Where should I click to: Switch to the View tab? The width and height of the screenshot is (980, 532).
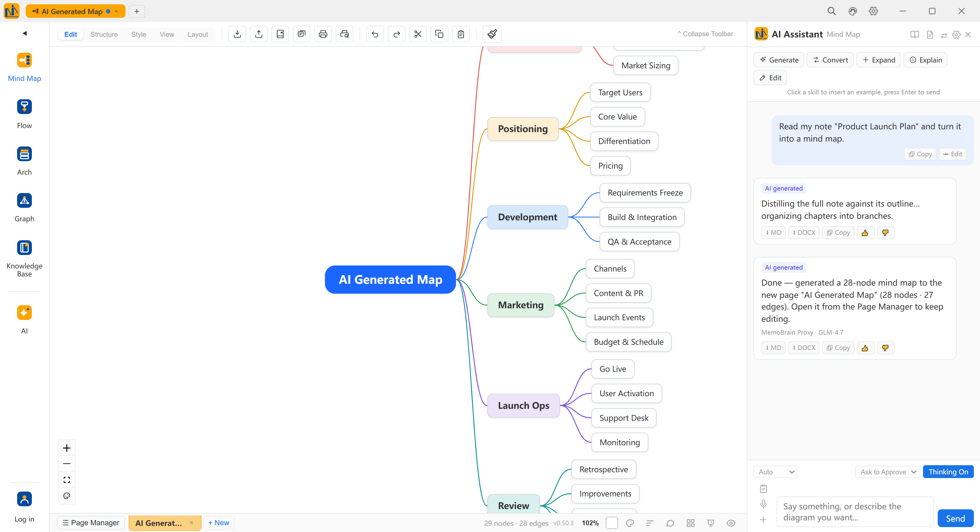167,34
